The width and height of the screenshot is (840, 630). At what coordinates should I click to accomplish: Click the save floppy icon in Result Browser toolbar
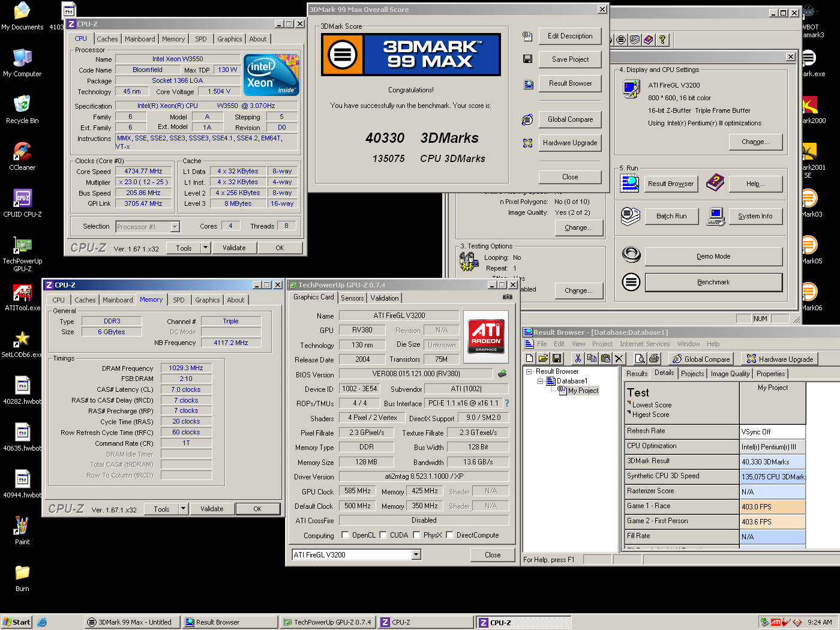coord(557,358)
